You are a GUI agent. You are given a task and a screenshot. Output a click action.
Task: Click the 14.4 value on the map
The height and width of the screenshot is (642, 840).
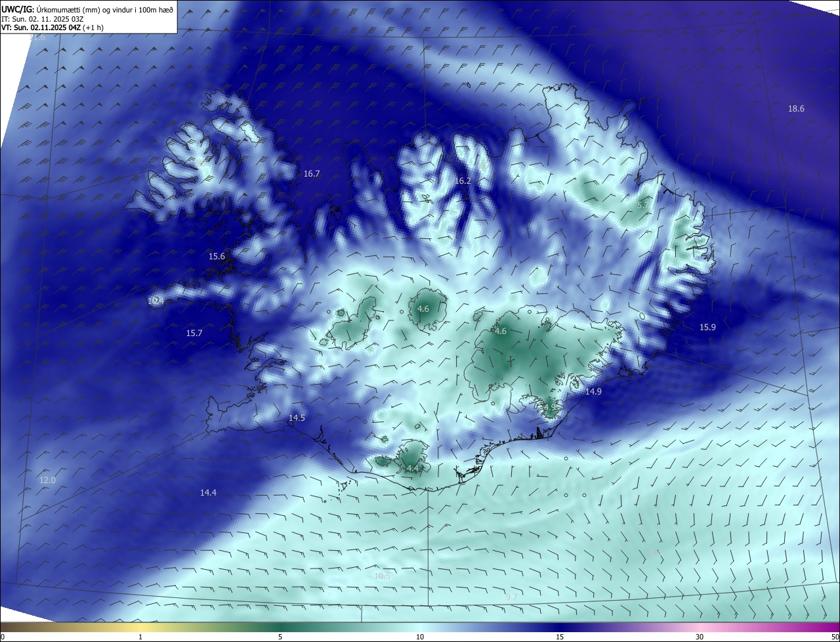(x=209, y=492)
